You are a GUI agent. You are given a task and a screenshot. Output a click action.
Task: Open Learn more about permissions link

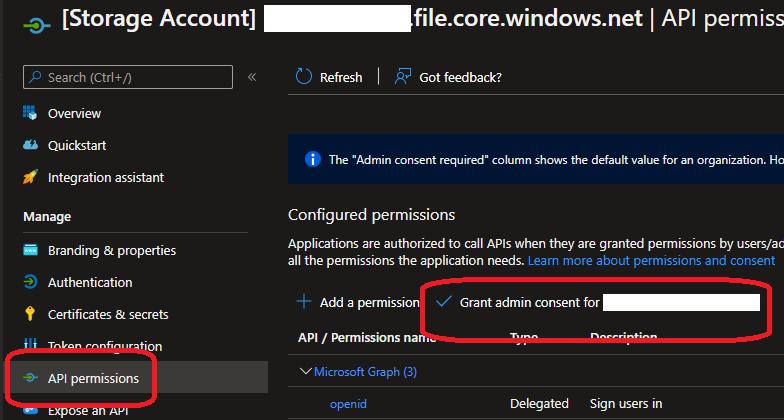coord(651,260)
